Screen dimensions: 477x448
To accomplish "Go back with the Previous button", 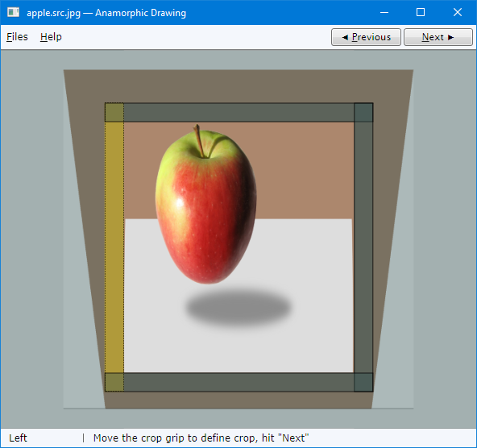I will pos(366,37).
